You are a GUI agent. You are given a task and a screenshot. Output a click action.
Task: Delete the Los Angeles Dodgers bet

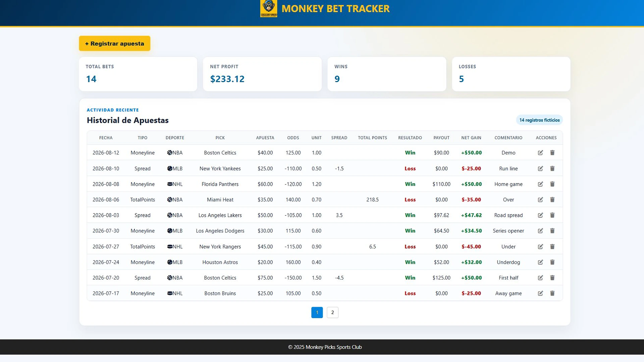point(552,231)
